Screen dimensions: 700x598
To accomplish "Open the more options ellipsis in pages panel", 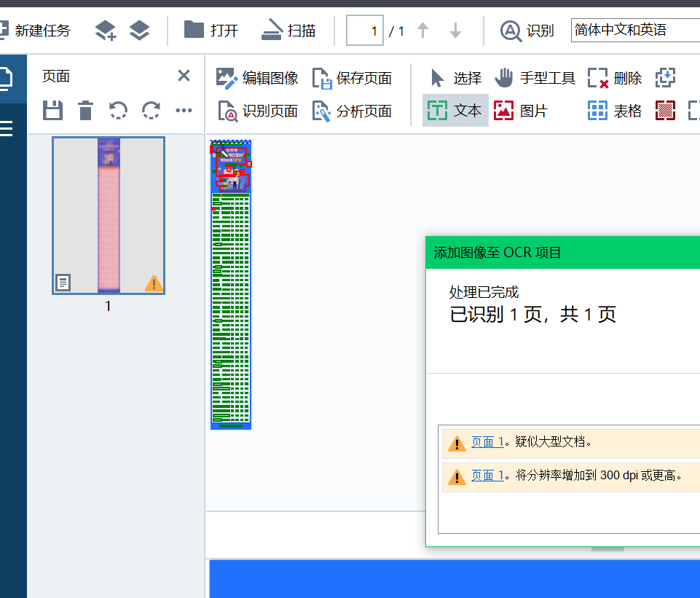I will click(x=184, y=110).
